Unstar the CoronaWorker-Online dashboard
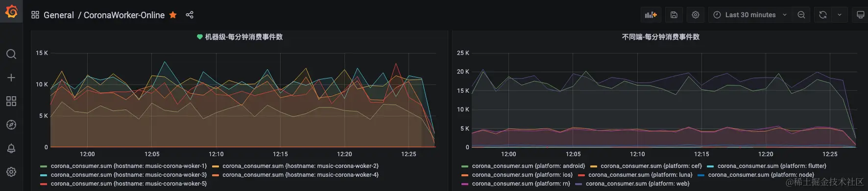 coord(173,15)
